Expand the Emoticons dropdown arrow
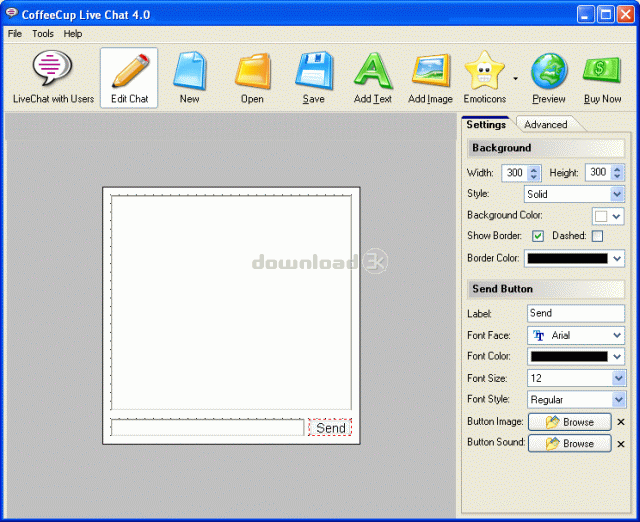 [516, 78]
